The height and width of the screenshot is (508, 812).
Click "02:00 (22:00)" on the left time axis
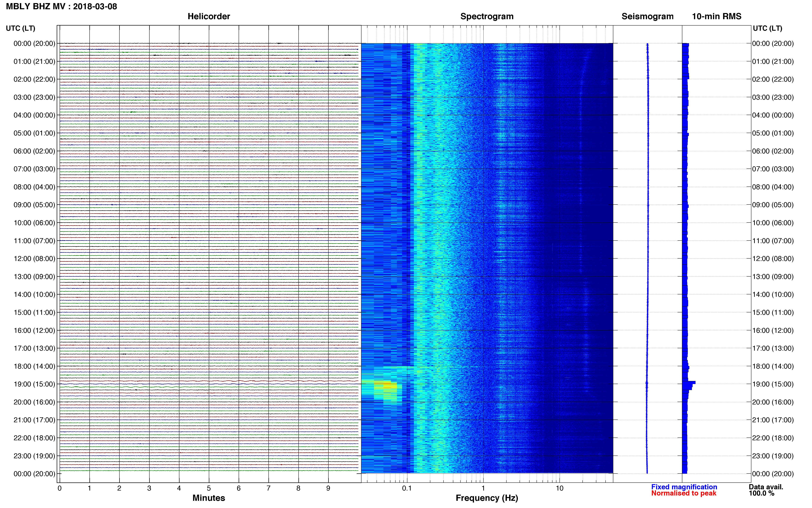click(x=34, y=79)
